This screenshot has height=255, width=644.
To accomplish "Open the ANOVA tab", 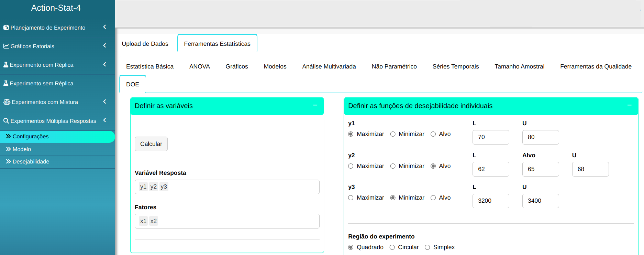I will tap(199, 66).
